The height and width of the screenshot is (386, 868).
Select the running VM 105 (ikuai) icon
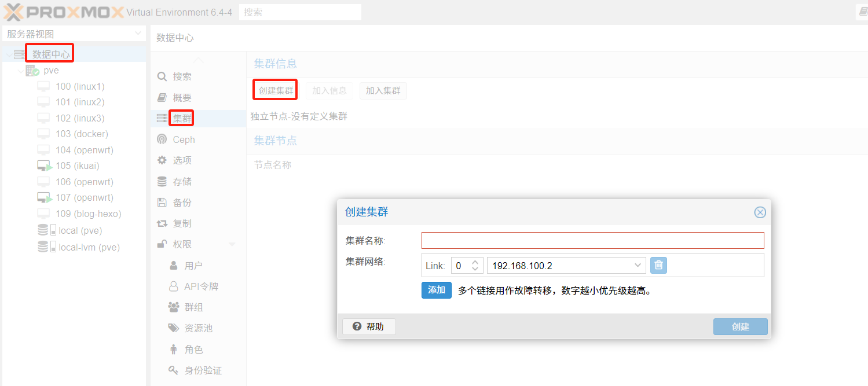click(45, 166)
